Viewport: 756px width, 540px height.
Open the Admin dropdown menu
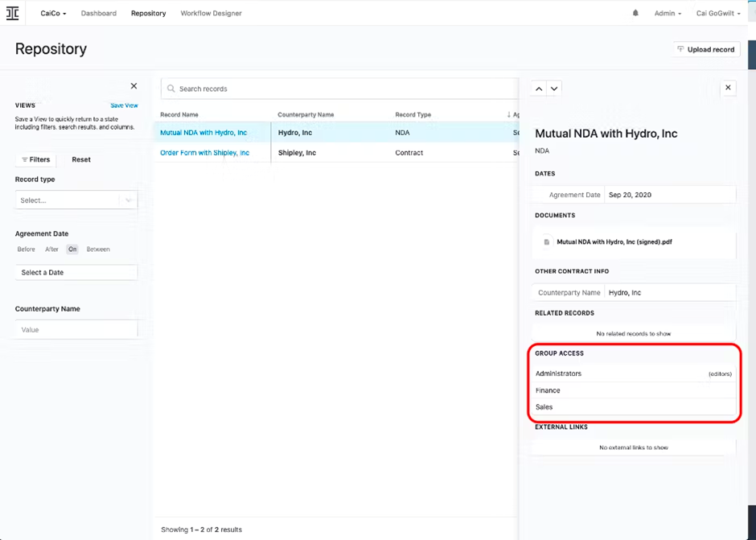coord(668,14)
